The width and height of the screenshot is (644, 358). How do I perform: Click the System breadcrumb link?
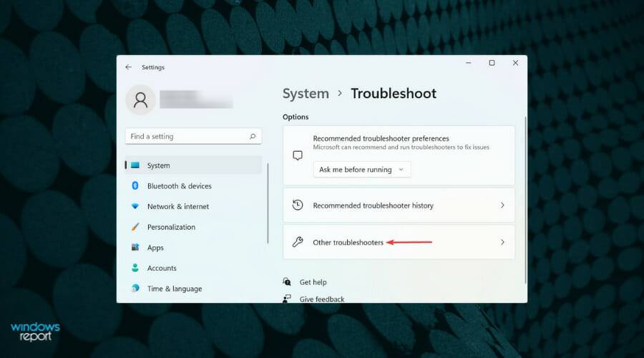coord(306,94)
